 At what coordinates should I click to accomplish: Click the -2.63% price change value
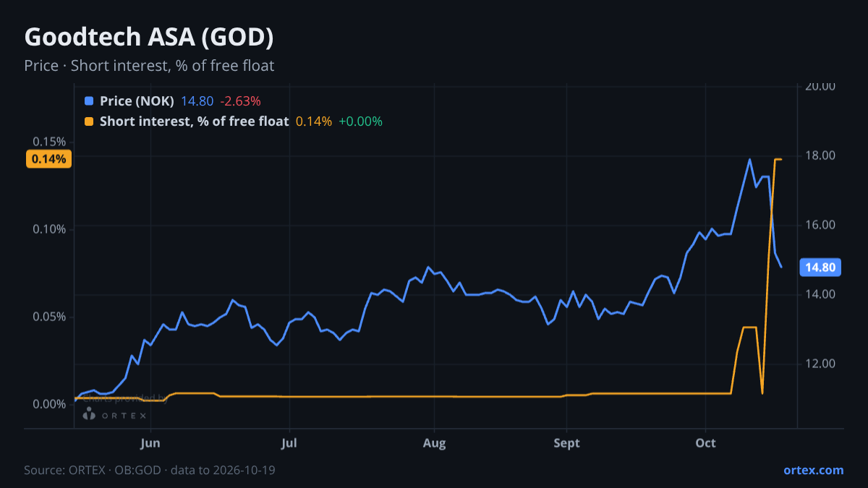tap(240, 101)
